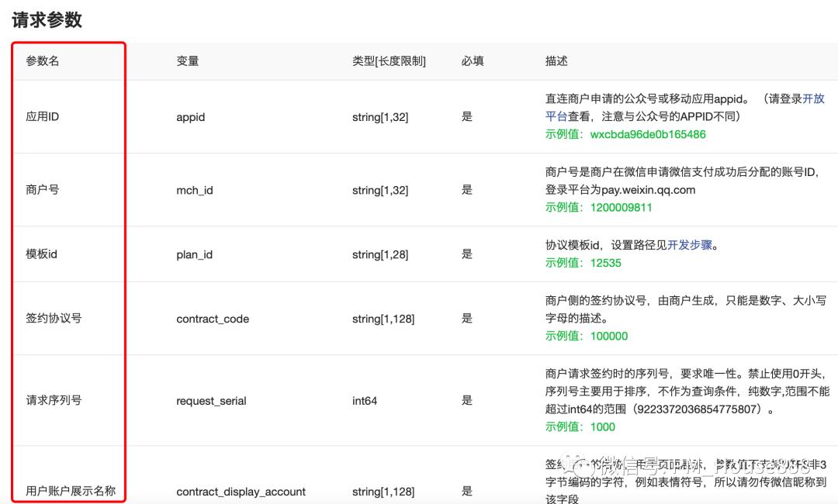Screen dimensions: 838x504
Task: Click the 参数名 column header
Action: pyautogui.click(x=42, y=60)
